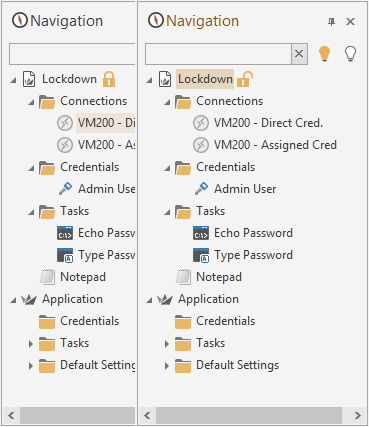
Task: Click Connections folder icon in left panel
Action: (47, 102)
